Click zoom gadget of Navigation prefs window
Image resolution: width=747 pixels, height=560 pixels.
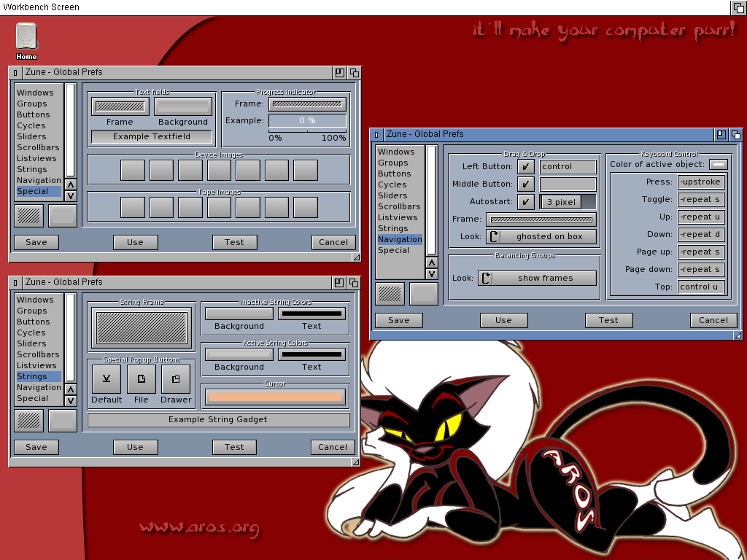[721, 135]
